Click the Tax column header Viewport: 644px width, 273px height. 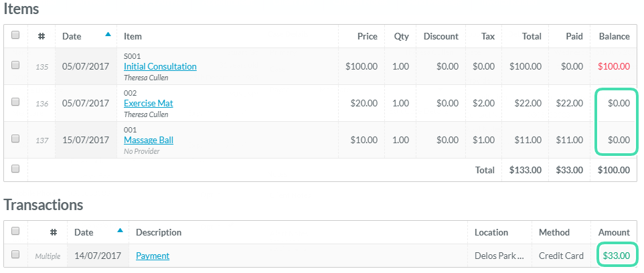(488, 36)
